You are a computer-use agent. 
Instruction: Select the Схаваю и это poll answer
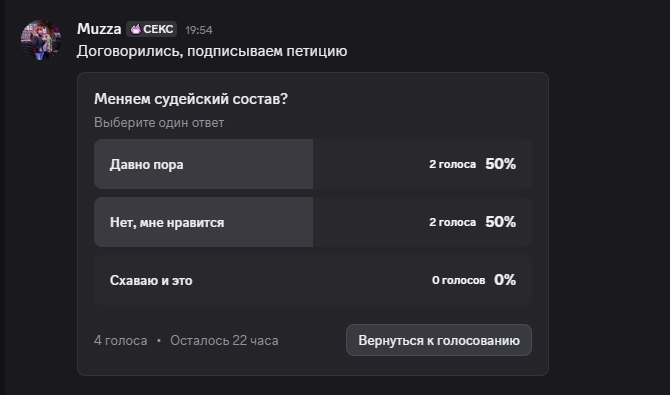coord(313,280)
